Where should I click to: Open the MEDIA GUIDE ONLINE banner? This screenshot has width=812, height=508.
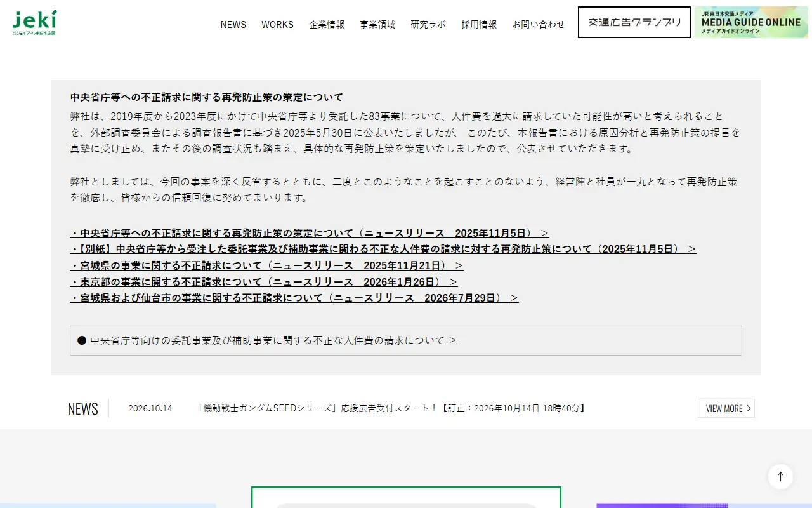[x=751, y=22]
